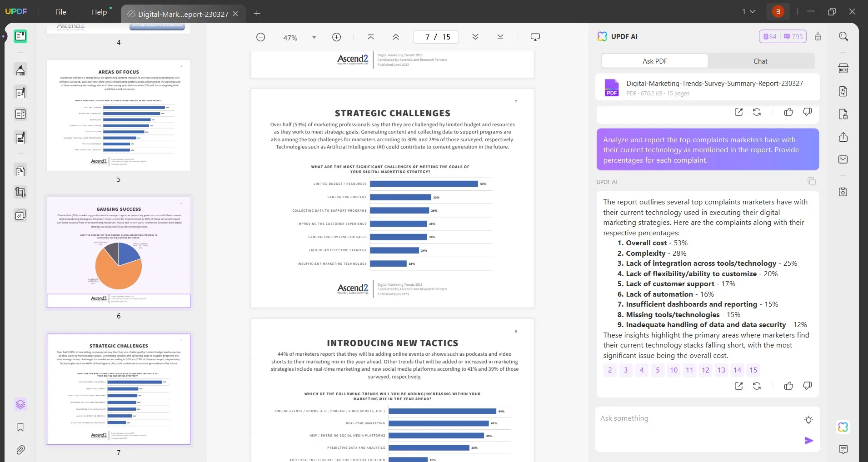Jump to the last page
868x462 pixels.
click(500, 37)
